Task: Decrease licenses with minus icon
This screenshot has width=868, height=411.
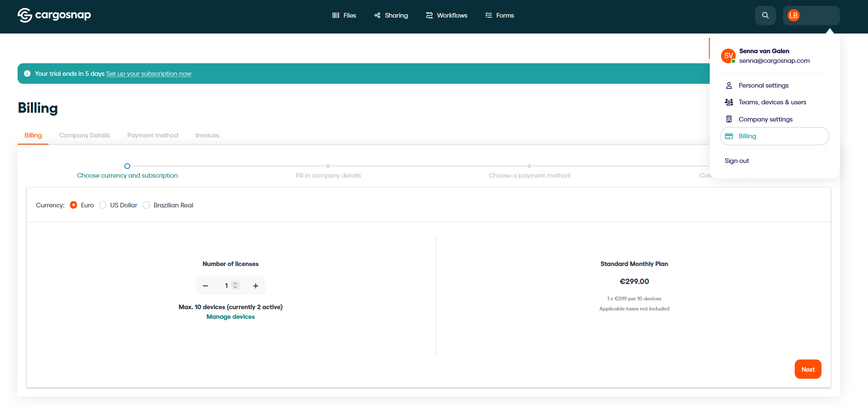Action: 205,286
